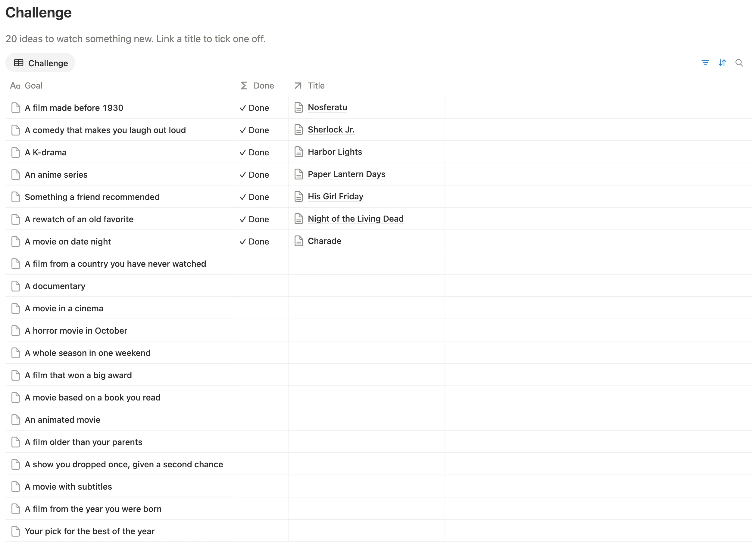Open the Paper Lantern Days link
Viewport: 756px width, 542px height.
coord(346,174)
